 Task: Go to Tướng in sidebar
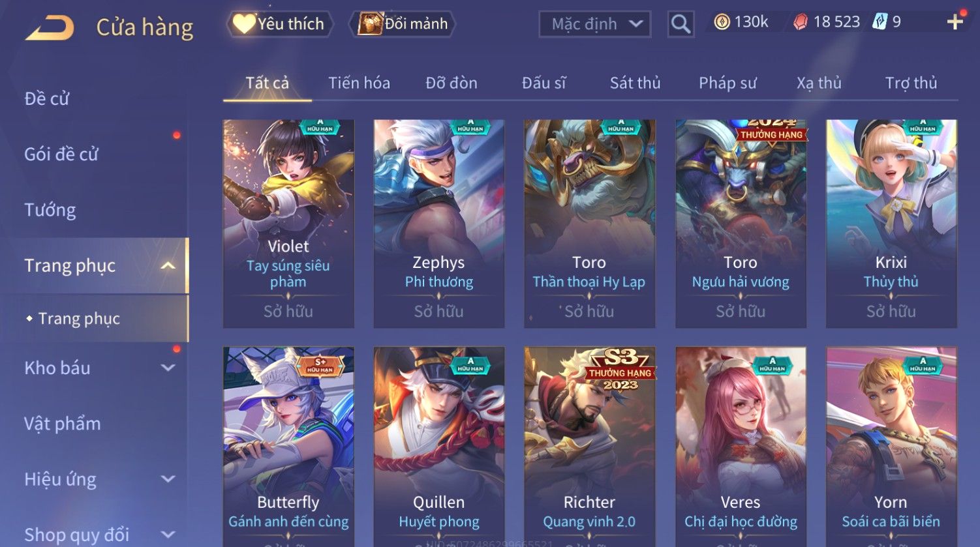pyautogui.click(x=50, y=210)
